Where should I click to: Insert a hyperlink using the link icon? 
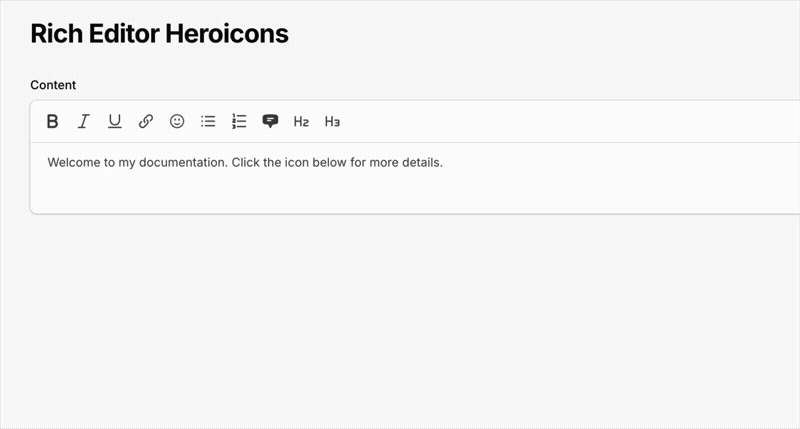coord(146,122)
